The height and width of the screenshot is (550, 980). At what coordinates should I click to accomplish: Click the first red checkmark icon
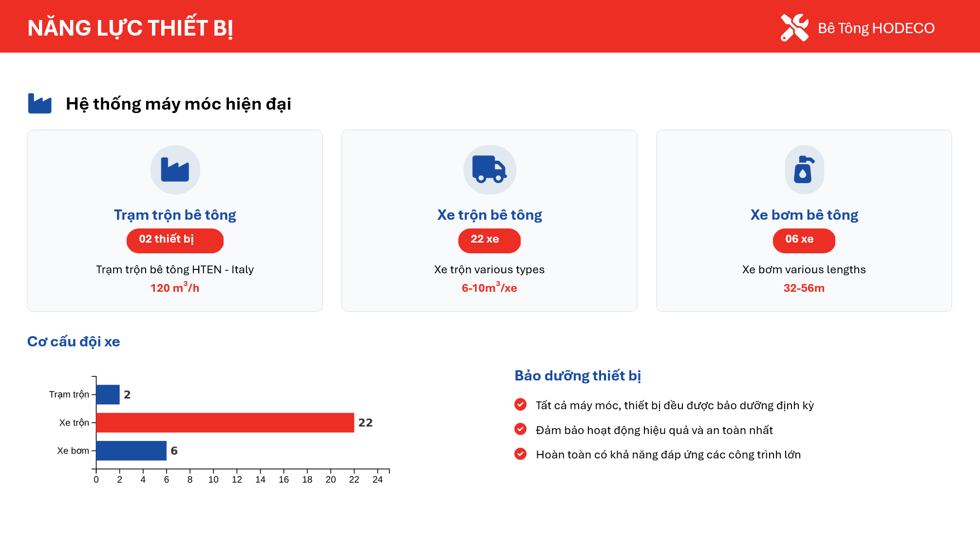pyautogui.click(x=520, y=404)
